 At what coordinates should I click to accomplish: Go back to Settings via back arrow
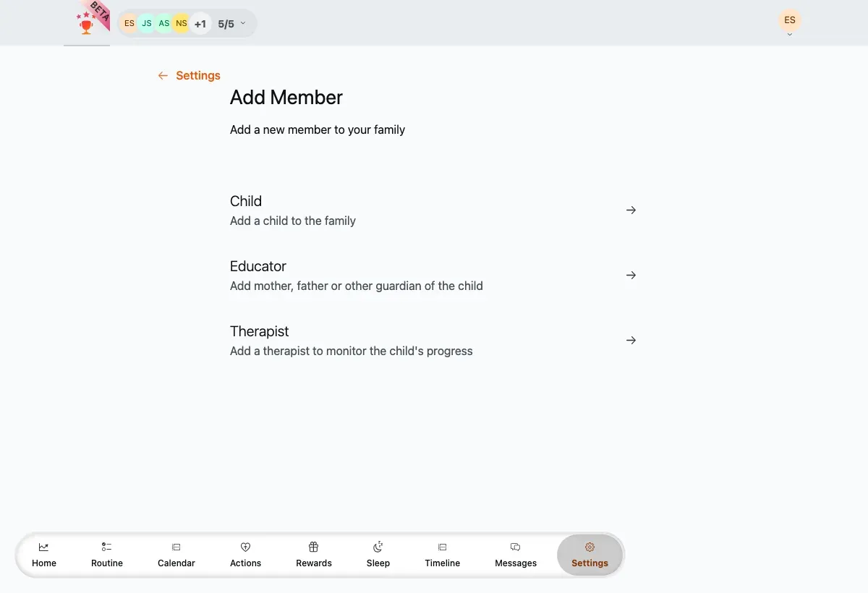tap(163, 75)
